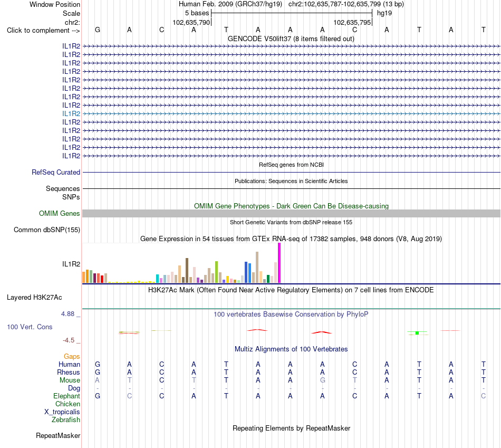This screenshot has height=448, width=501.
Task: Click the 100 Vert. Cons track label
Action: [30, 327]
